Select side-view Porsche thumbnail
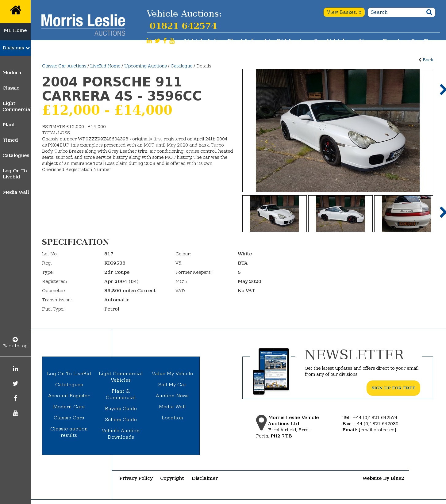 pos(340,214)
